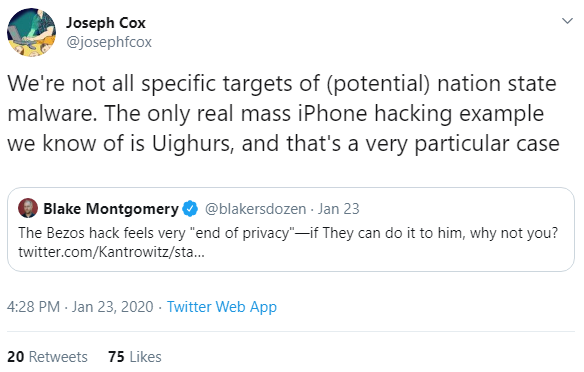View the 20 Retweets list
This screenshot has height=372, width=584.
point(47,357)
